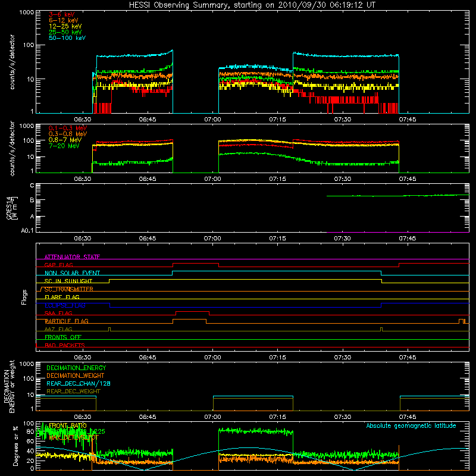Click the FLARE_FLAG label

62,297
